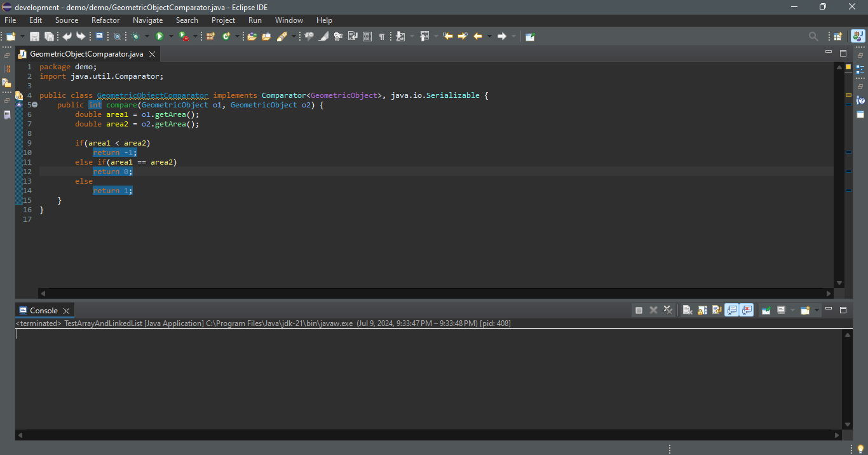Expand the Run button dropdown arrow

pos(171,37)
